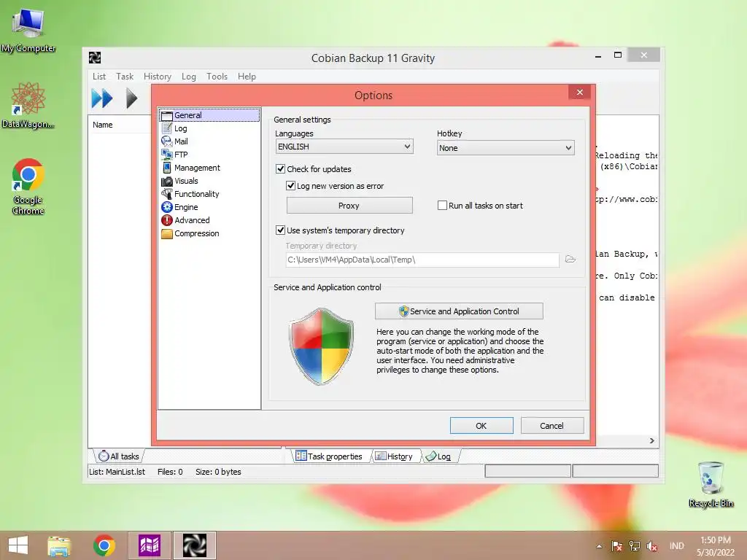Viewport: 747px width, 560px height.
Task: Select the All tasks tab
Action: 119,456
